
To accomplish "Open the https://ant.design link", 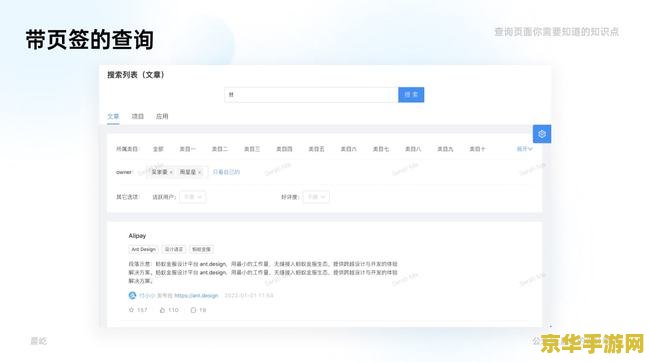I will pos(196,296).
